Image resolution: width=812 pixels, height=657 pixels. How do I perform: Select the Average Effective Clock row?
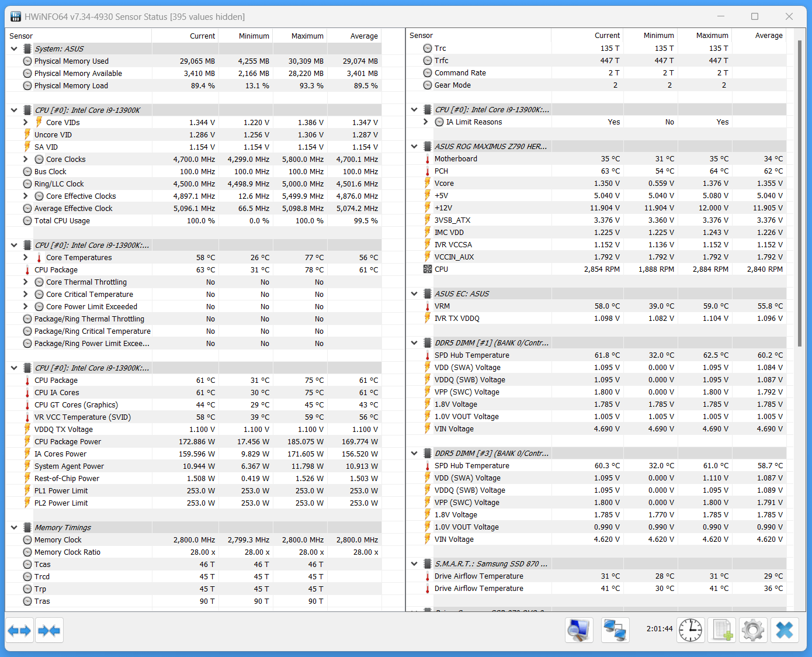193,209
